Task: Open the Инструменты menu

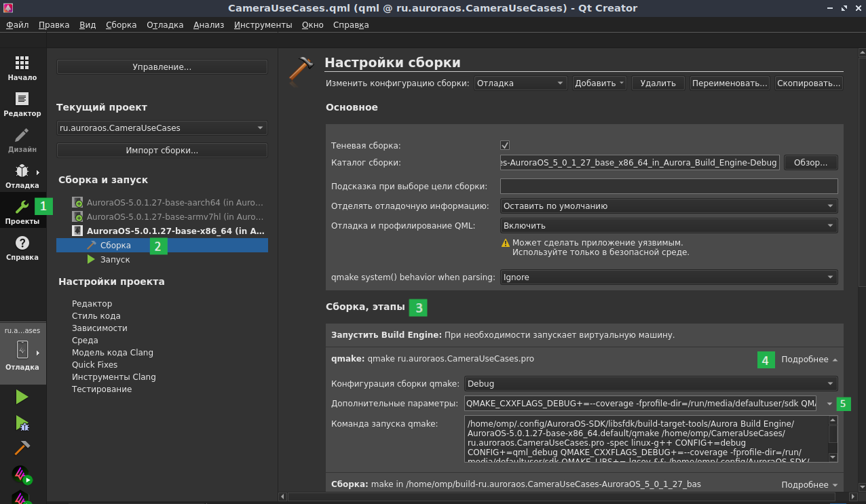Action: (x=263, y=25)
